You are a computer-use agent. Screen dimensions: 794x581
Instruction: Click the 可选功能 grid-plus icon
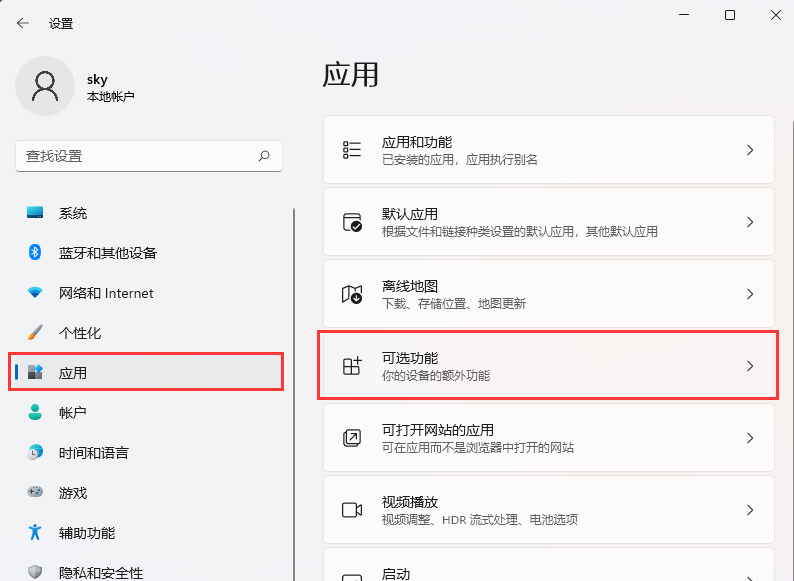pos(352,366)
